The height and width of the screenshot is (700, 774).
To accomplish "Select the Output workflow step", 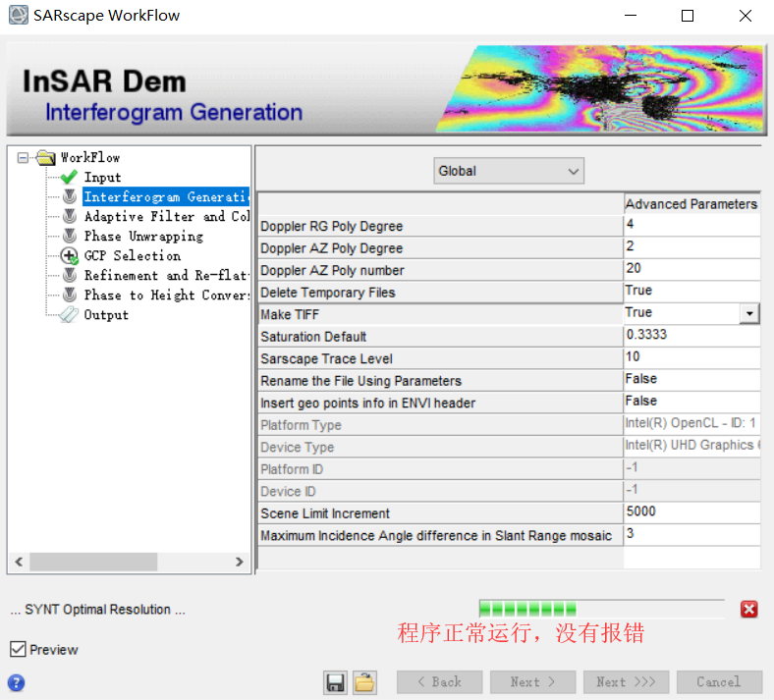I will tap(106, 314).
